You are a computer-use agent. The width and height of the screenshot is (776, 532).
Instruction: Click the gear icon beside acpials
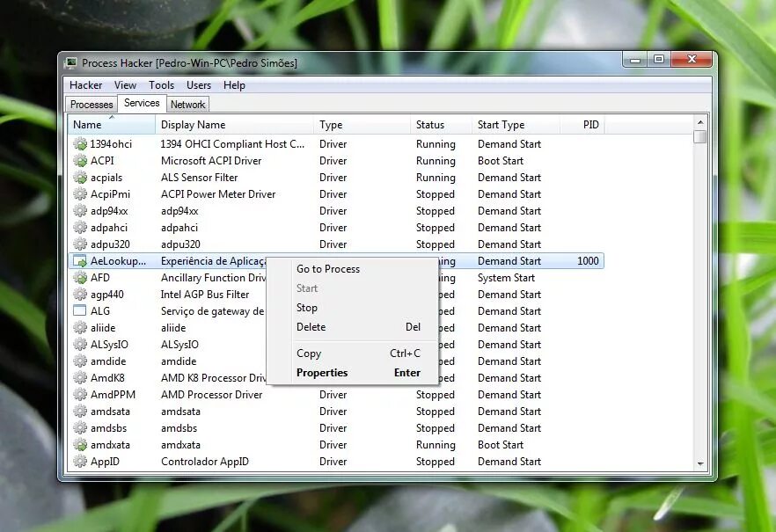(80, 178)
